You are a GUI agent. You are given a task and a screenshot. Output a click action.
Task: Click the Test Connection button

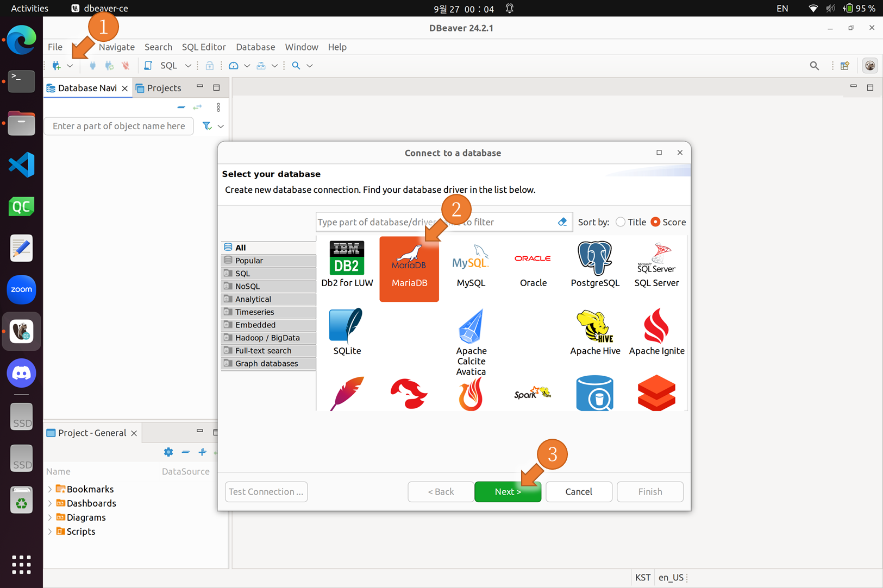coord(266,491)
